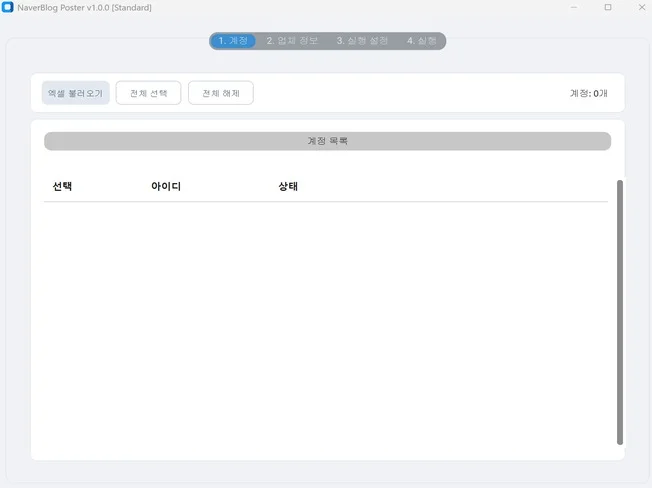Minimize the NaverBlog Poster window
Viewport: 652px width, 488px height.
574,7
